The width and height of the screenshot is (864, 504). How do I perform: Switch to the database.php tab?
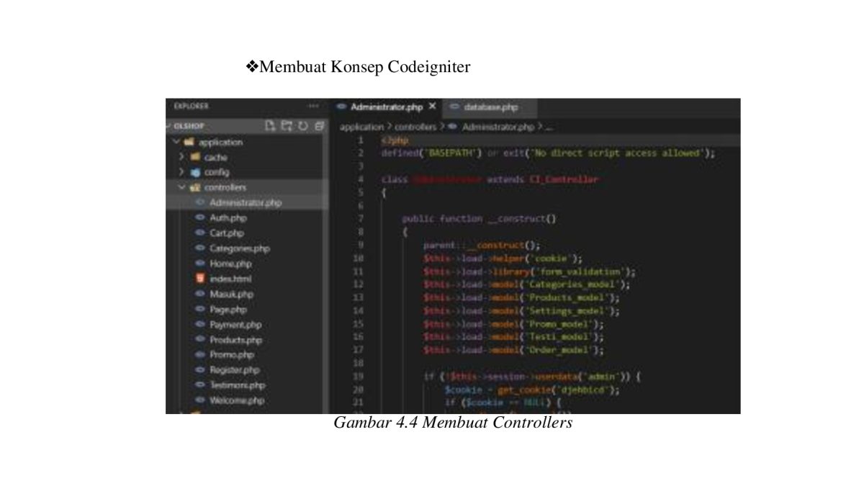coord(490,107)
